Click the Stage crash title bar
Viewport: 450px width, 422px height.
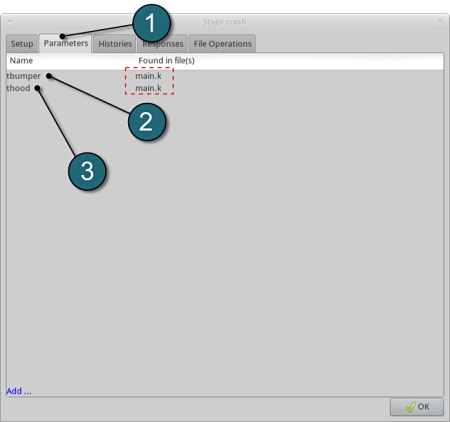(225, 22)
